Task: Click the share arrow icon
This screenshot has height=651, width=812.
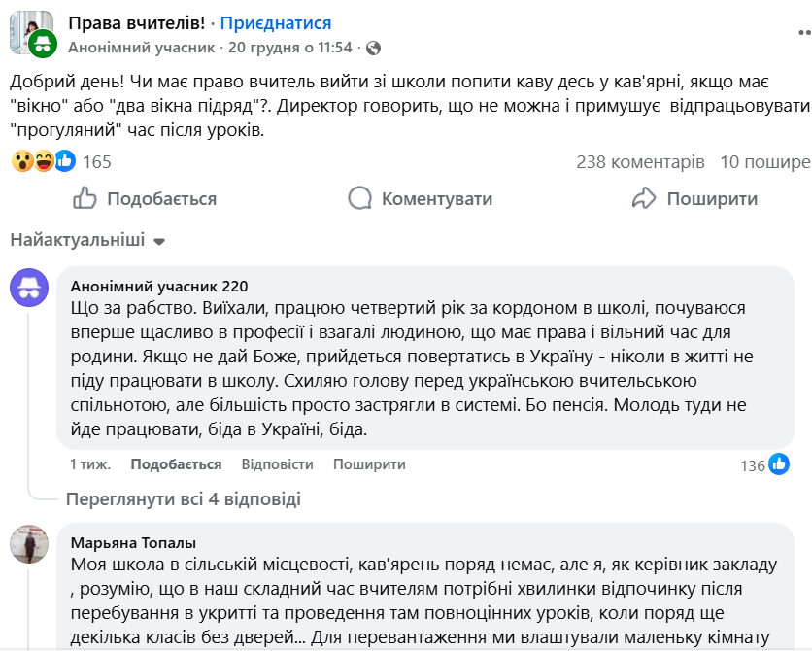Action: [645, 198]
